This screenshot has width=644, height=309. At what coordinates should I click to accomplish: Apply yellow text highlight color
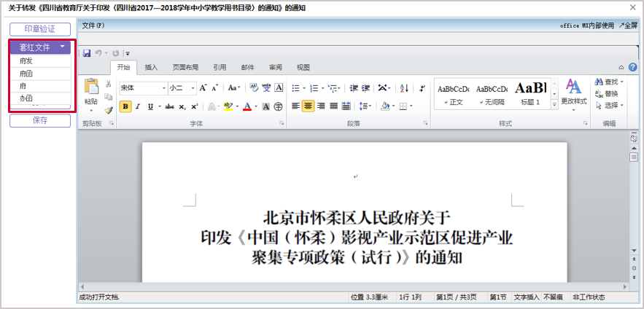[x=228, y=106]
